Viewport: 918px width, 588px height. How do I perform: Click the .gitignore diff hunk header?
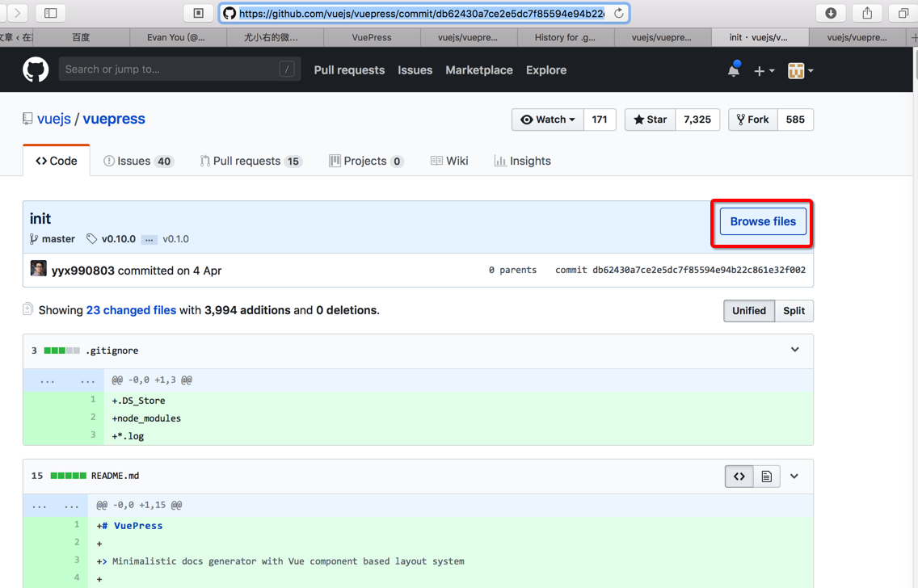(x=418, y=380)
